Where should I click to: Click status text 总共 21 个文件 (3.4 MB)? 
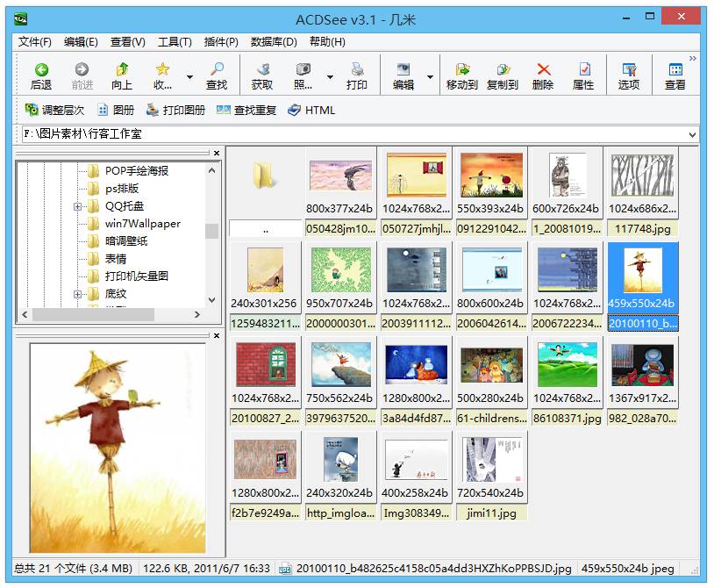click(73, 569)
